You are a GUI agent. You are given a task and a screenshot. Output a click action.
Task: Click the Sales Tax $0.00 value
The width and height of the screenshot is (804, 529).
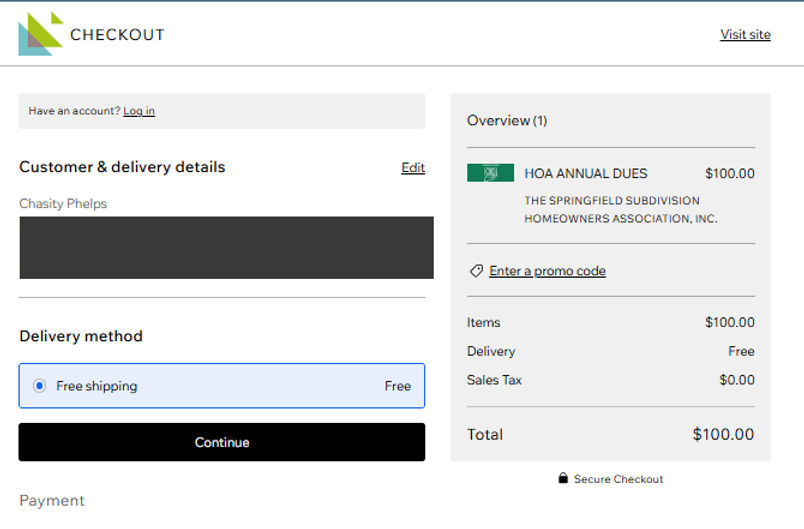[737, 380]
